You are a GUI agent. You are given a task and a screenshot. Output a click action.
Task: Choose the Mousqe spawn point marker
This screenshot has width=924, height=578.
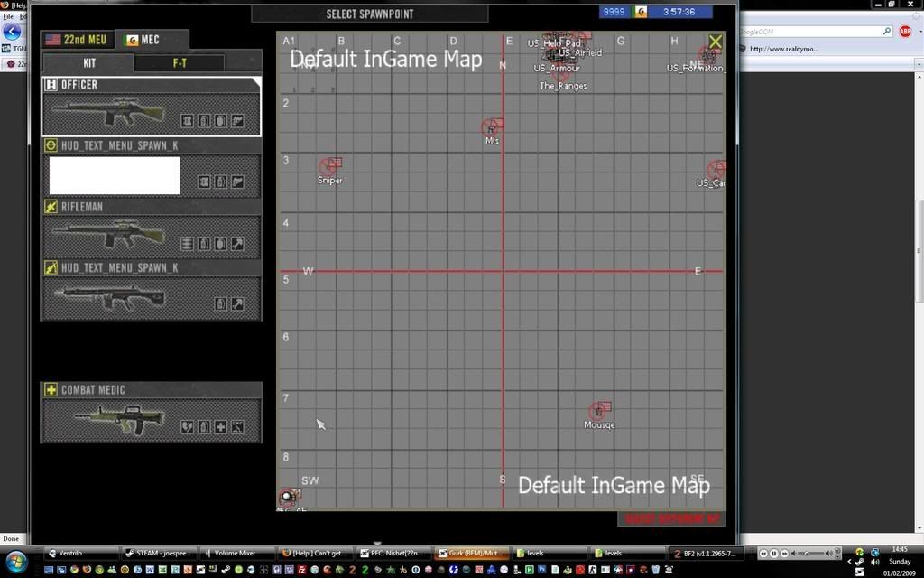click(597, 412)
